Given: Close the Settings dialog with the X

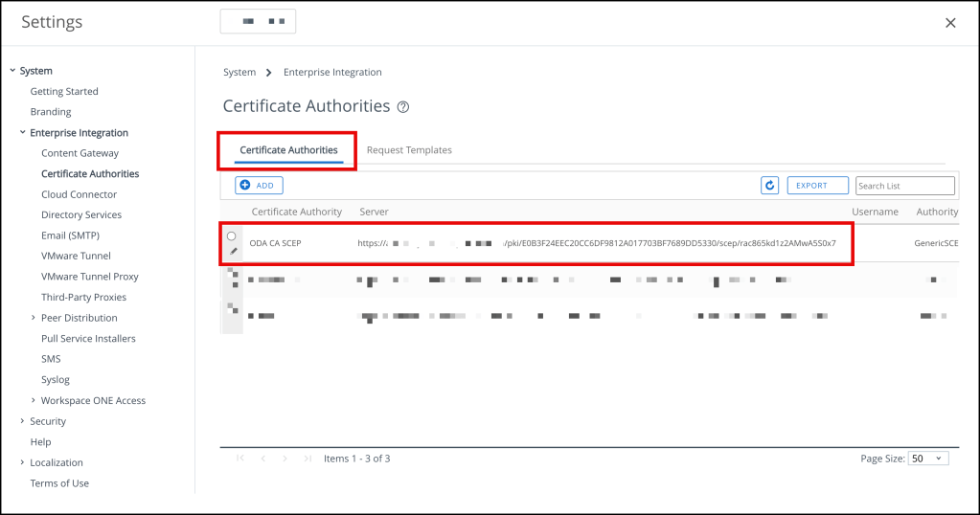Looking at the screenshot, I should (x=950, y=23).
